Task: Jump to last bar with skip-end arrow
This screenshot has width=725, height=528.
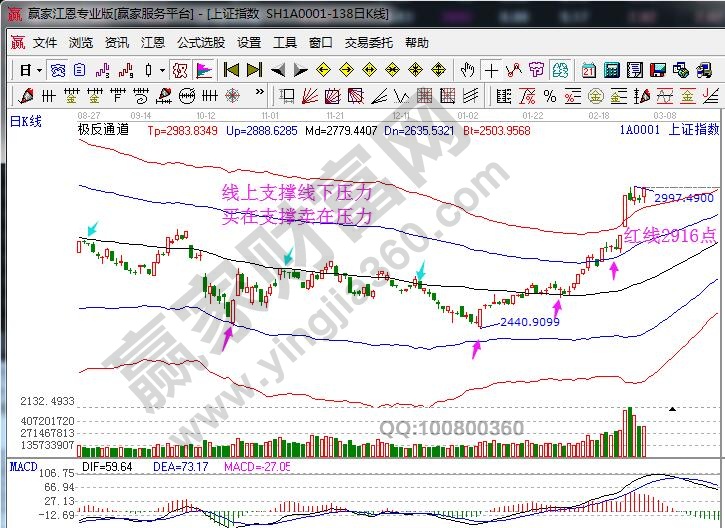Action: point(255,70)
